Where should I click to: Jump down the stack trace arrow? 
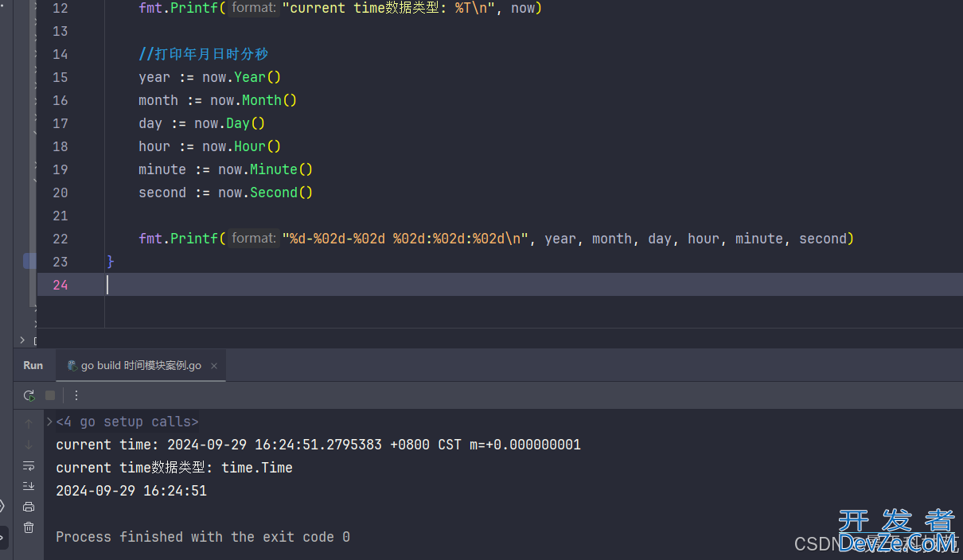(x=29, y=445)
